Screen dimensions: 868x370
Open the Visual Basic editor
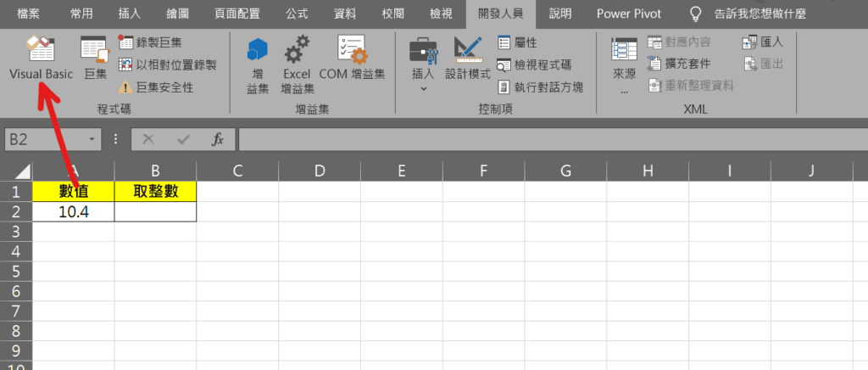41,59
